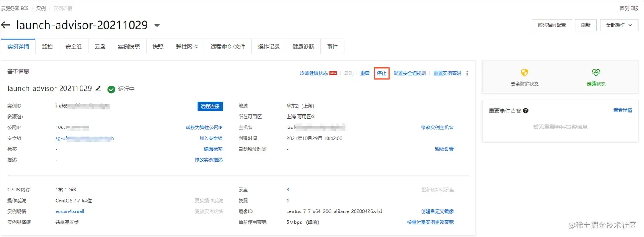Click the 修改实例主机名 link
Screen dimensions: 644x237
[437, 127]
